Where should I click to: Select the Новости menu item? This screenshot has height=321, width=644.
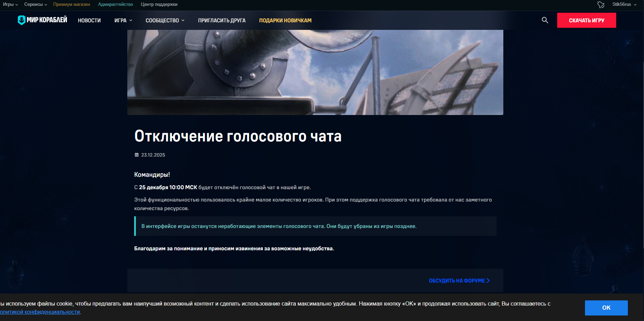point(89,21)
